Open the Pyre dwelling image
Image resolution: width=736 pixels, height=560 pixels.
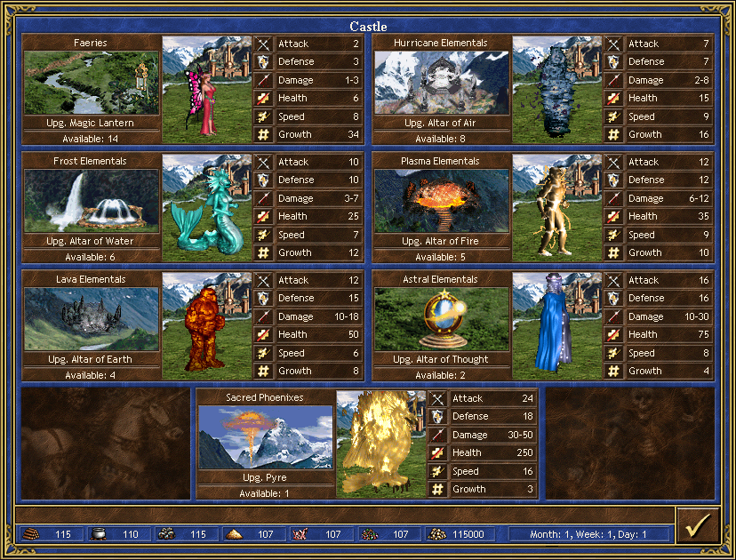click(x=265, y=437)
